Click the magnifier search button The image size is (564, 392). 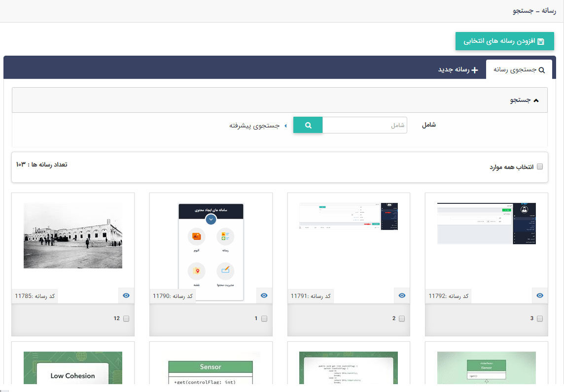(x=308, y=125)
